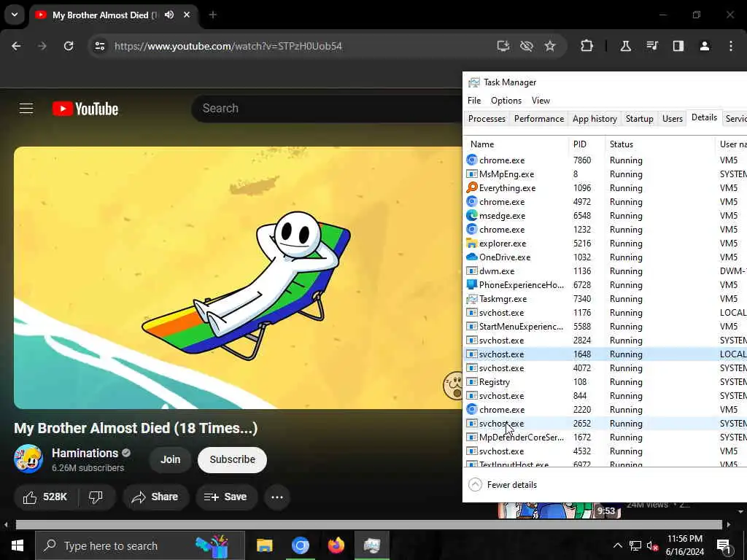Subscribe to Haminations

[x=233, y=459]
